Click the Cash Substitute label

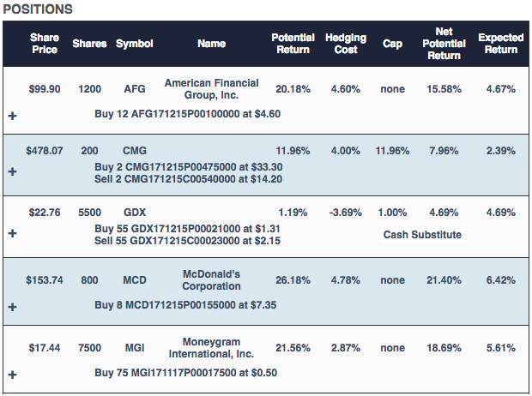point(422,235)
